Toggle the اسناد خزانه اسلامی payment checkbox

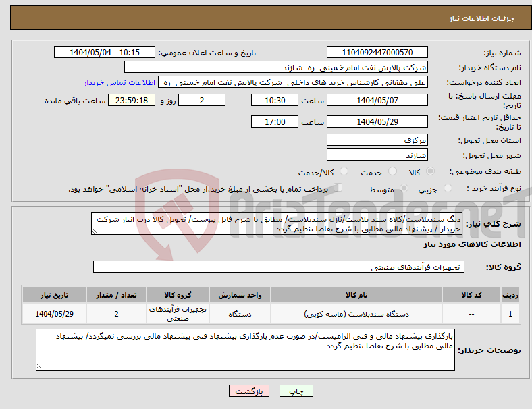(338, 187)
